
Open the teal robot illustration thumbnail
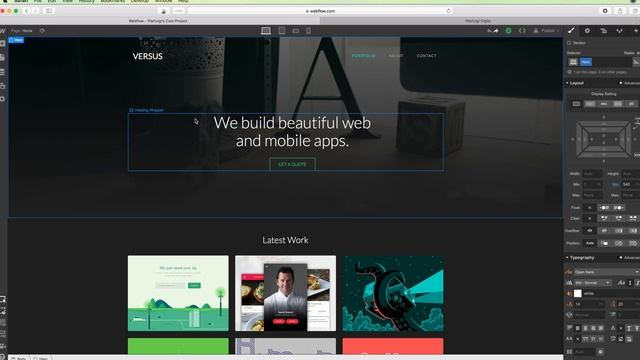[393, 293]
